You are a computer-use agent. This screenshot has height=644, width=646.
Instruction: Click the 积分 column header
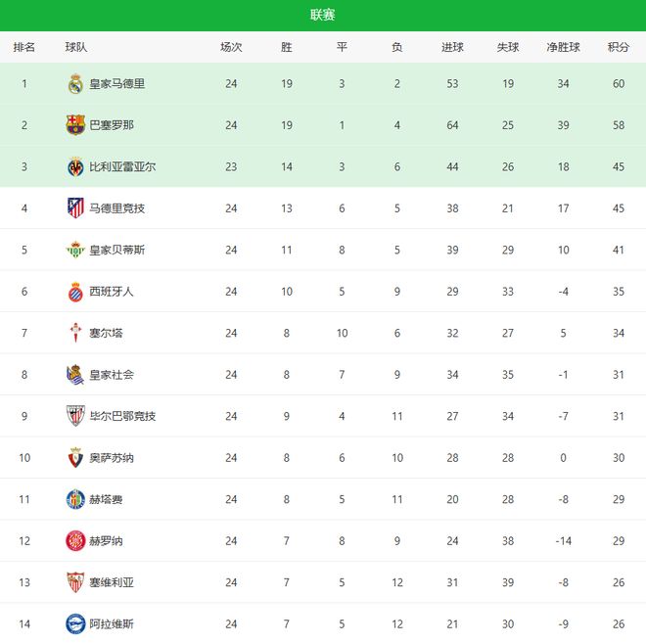[619, 47]
